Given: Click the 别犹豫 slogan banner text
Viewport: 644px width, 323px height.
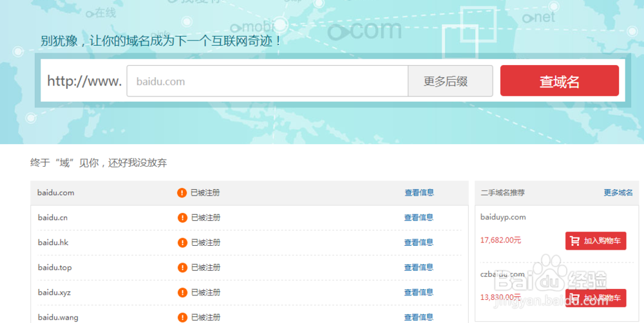Looking at the screenshot, I should pos(162,41).
